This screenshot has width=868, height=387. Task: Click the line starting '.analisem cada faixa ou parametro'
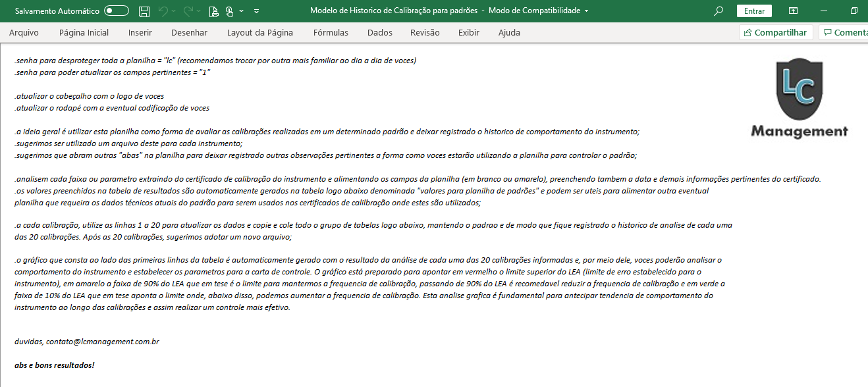point(418,179)
